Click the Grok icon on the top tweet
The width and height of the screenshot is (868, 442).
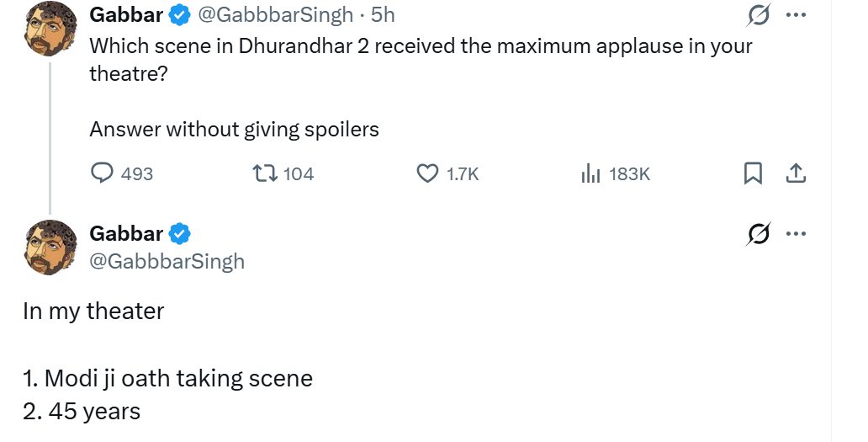756,16
